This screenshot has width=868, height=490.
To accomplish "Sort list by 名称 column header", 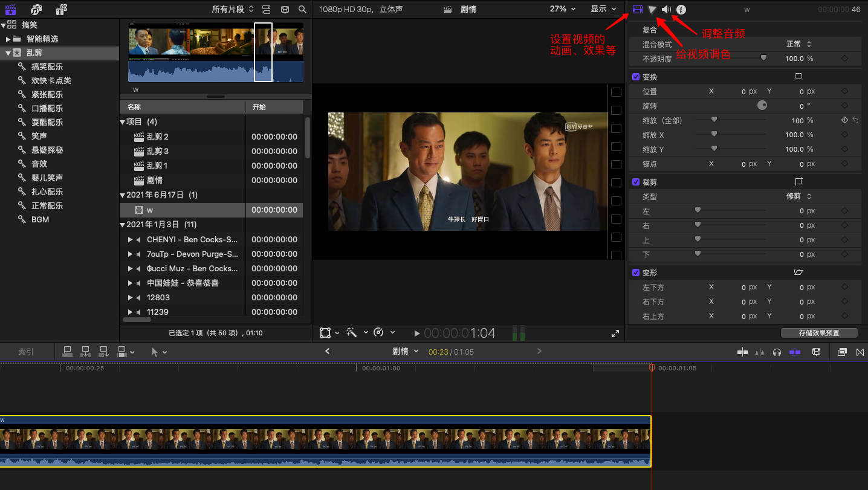I will point(183,107).
